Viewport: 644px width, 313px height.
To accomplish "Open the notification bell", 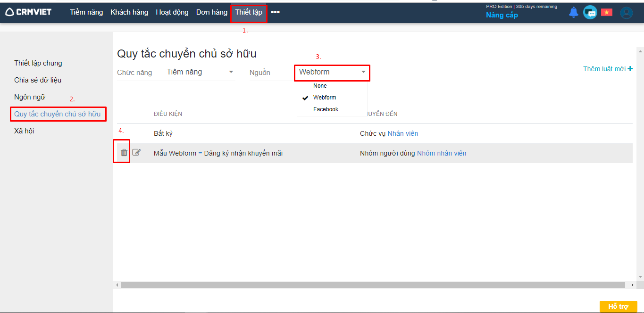I will (573, 12).
